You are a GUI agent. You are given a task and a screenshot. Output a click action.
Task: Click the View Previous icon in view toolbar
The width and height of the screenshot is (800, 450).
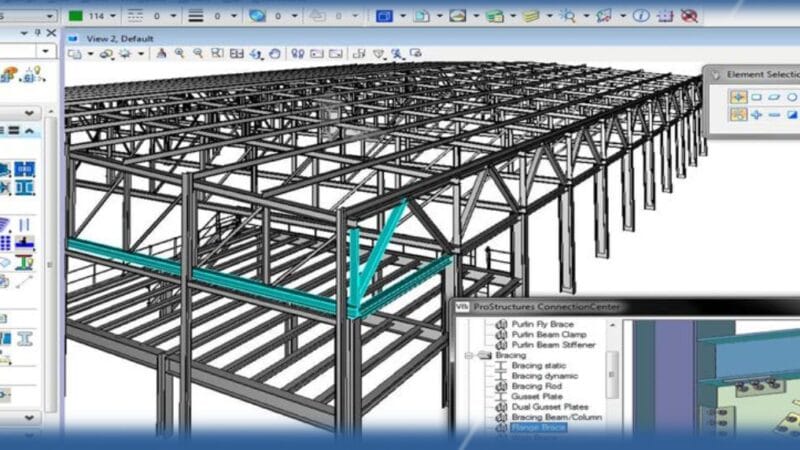[x=317, y=53]
